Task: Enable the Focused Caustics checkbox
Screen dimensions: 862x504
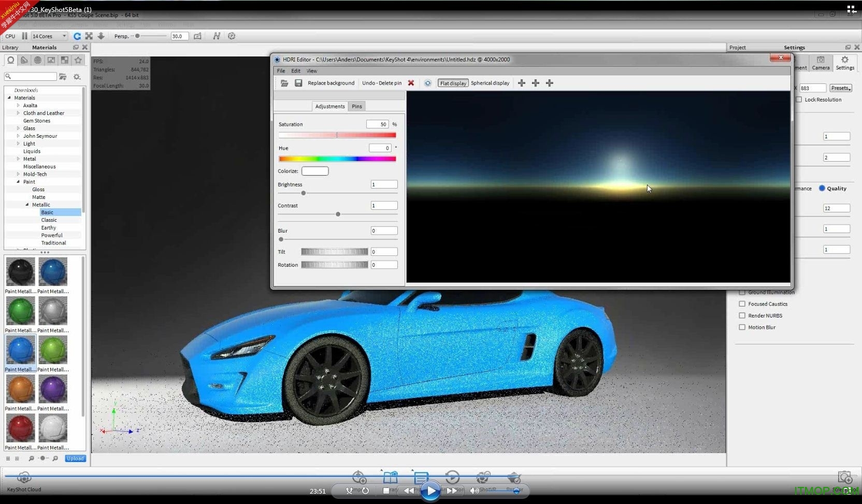Action: (x=742, y=304)
